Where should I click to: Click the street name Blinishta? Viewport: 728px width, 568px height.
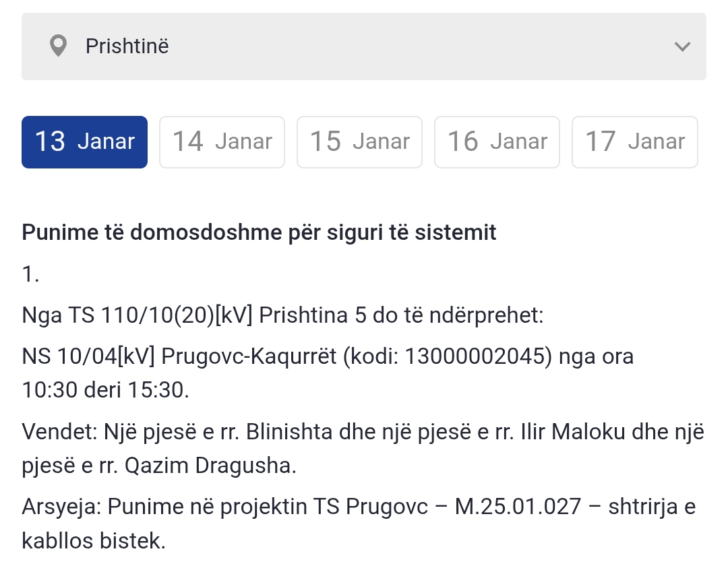(x=290, y=431)
